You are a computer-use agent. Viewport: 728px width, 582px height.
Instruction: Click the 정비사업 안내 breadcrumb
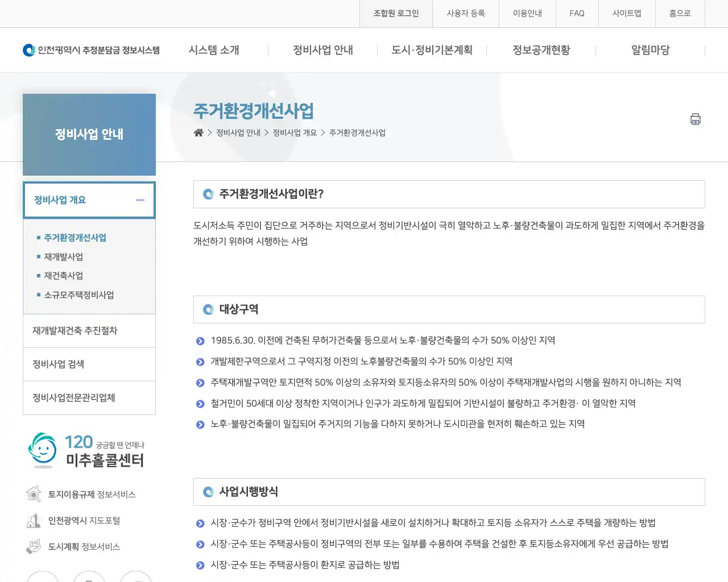click(x=238, y=132)
